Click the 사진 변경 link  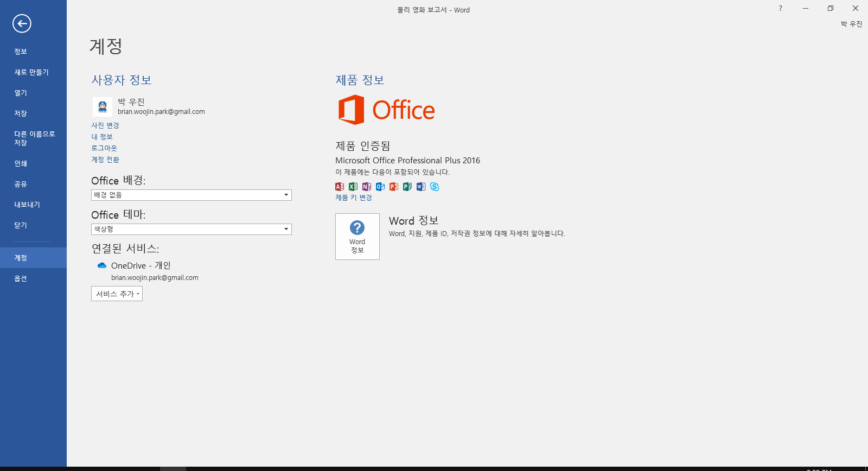[105, 125]
